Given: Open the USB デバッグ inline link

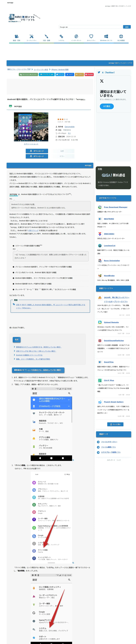Looking at the screenshot, I should tap(33, 231).
